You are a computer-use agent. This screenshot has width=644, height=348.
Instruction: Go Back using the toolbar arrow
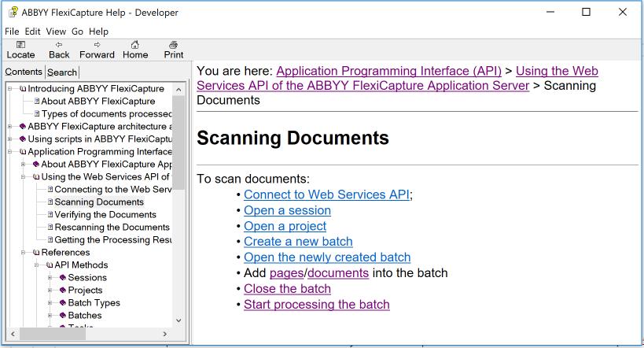click(x=59, y=44)
